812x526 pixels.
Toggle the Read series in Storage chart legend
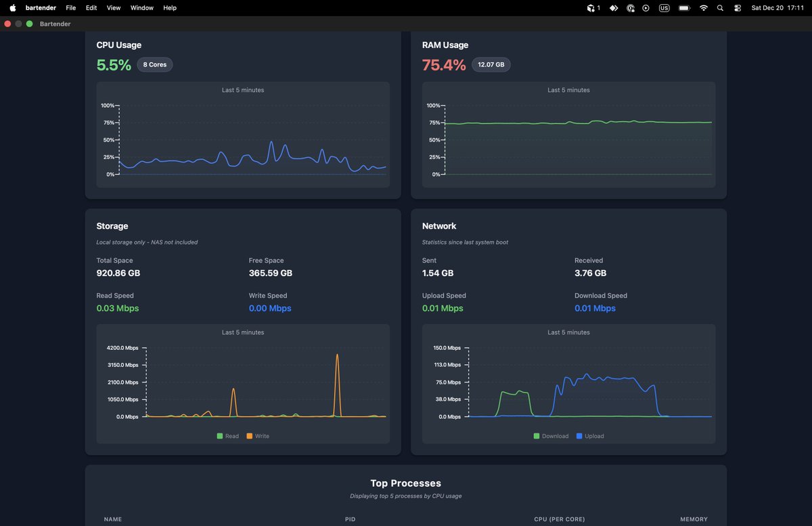pos(228,436)
